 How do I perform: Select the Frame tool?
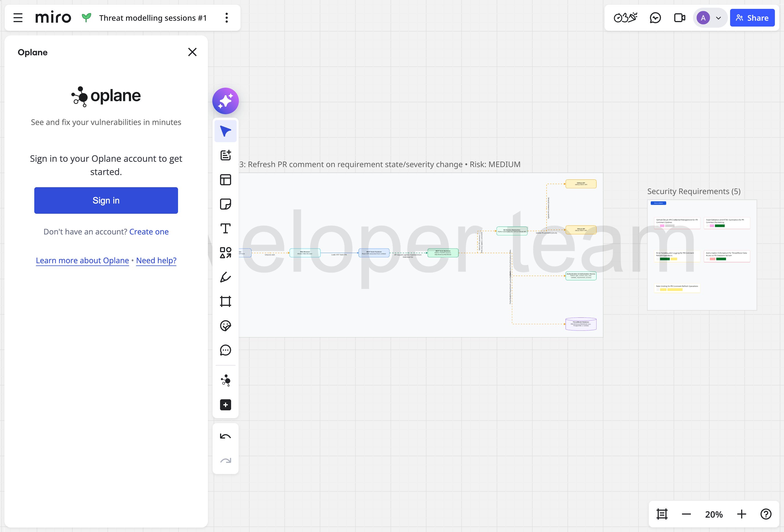click(x=225, y=301)
